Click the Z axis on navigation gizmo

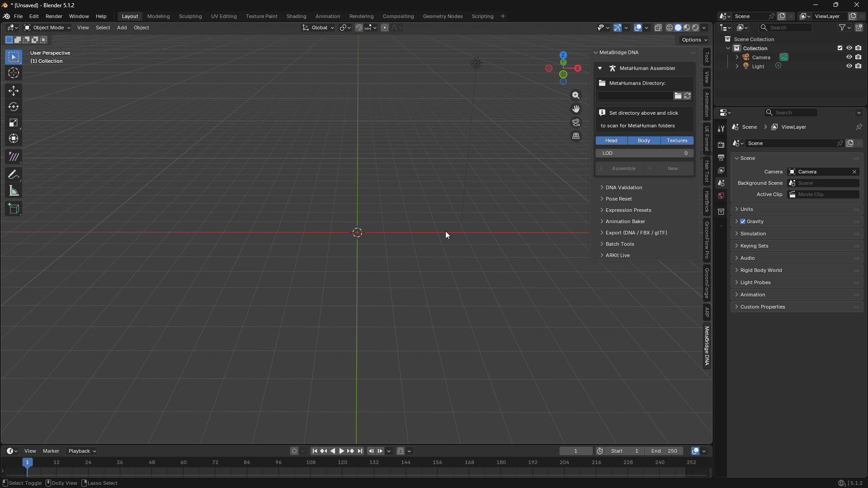click(x=563, y=55)
